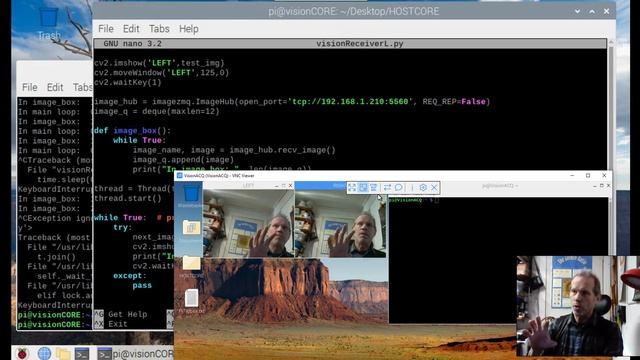Open the Raspberry Pi applications menu
The image size is (640, 360).
click(x=22, y=353)
